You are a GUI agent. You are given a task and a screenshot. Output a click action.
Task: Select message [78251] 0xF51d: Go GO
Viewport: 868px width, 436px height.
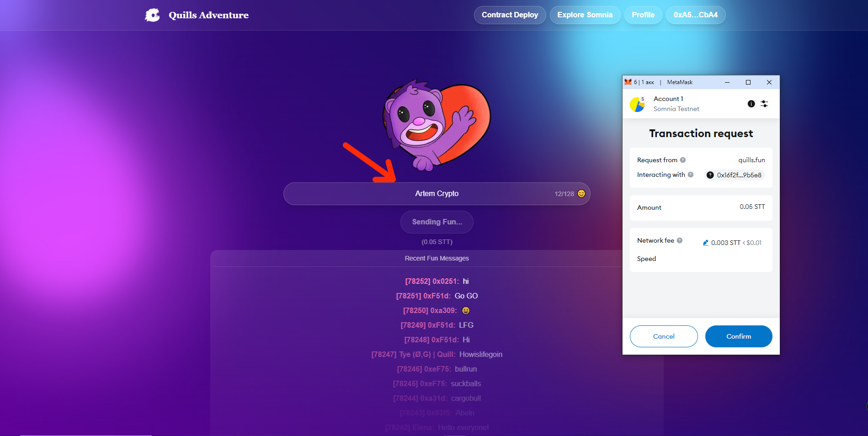[437, 296]
